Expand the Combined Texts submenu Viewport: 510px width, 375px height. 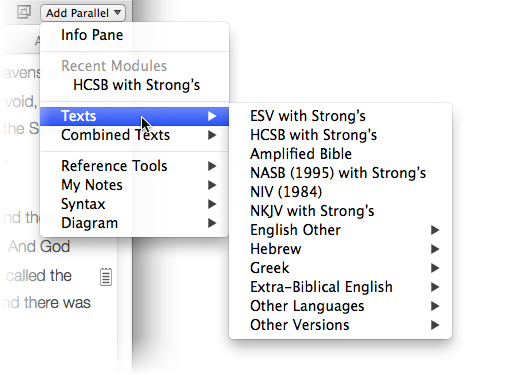pyautogui.click(x=134, y=135)
